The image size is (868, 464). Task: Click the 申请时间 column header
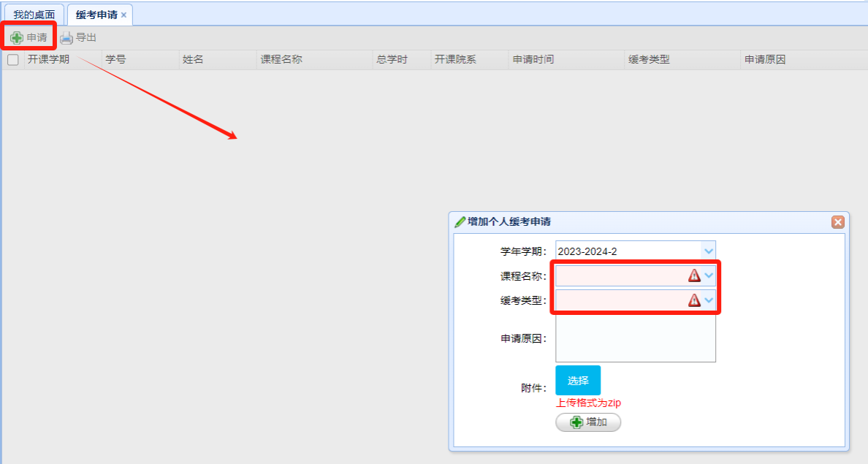point(533,60)
